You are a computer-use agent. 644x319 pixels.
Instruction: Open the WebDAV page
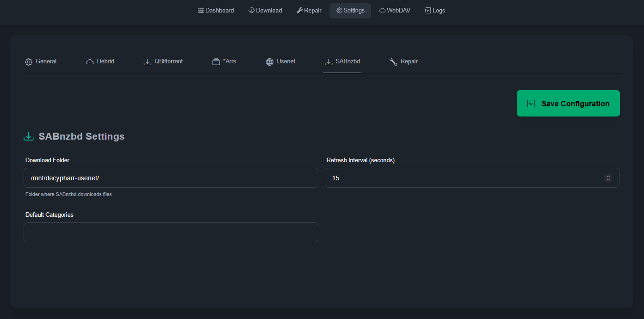point(395,11)
